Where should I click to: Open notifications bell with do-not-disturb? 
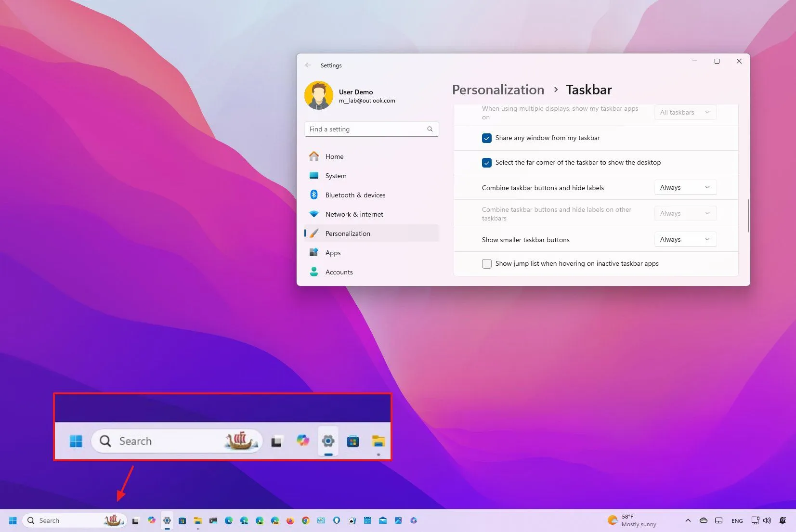(x=783, y=520)
